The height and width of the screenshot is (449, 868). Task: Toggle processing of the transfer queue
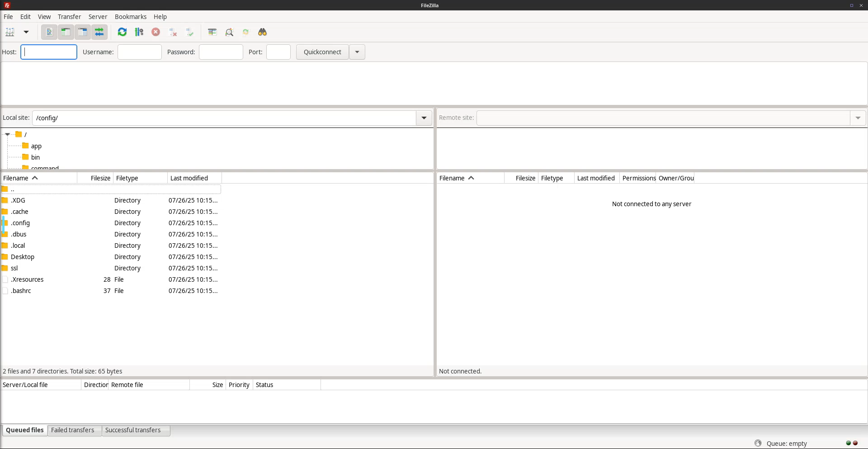pyautogui.click(x=139, y=32)
